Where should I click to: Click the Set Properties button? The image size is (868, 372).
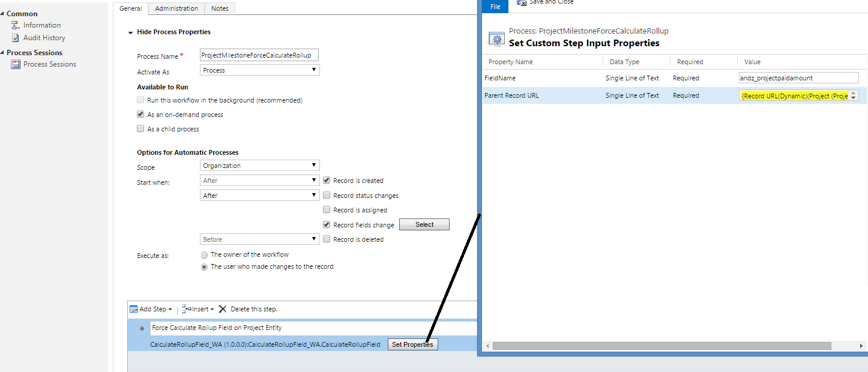(412, 344)
